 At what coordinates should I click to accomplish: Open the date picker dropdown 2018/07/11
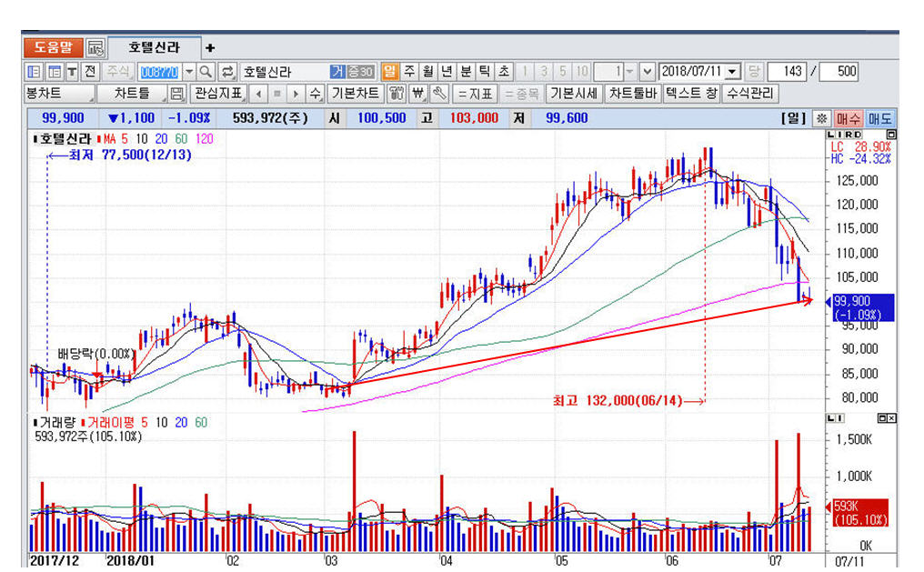coord(733,72)
